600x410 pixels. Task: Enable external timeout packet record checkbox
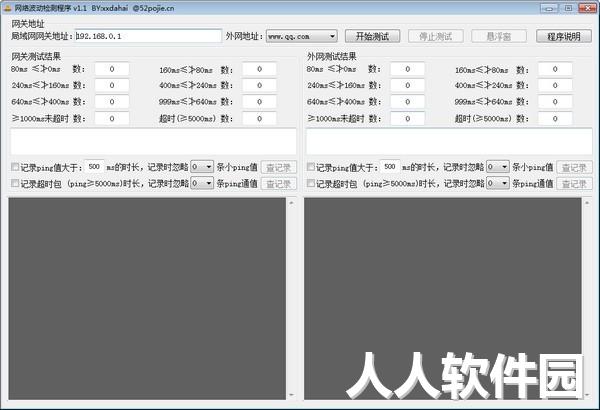coord(311,183)
